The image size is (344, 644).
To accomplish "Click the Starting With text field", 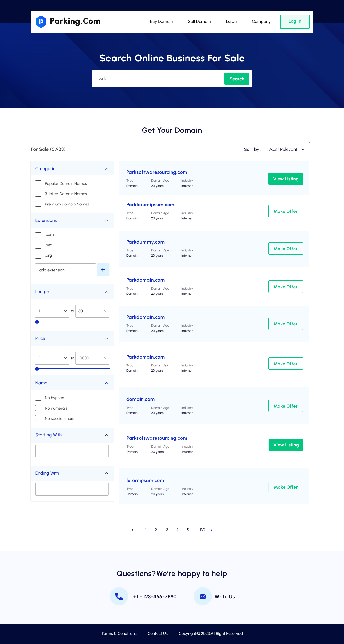I will [x=72, y=451].
